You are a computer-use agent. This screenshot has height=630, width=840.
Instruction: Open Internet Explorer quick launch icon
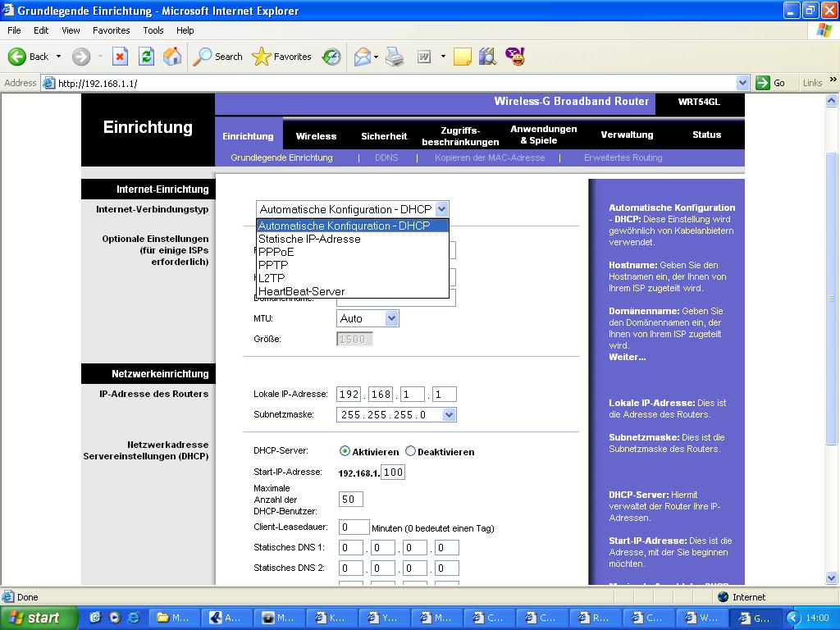[x=133, y=618]
